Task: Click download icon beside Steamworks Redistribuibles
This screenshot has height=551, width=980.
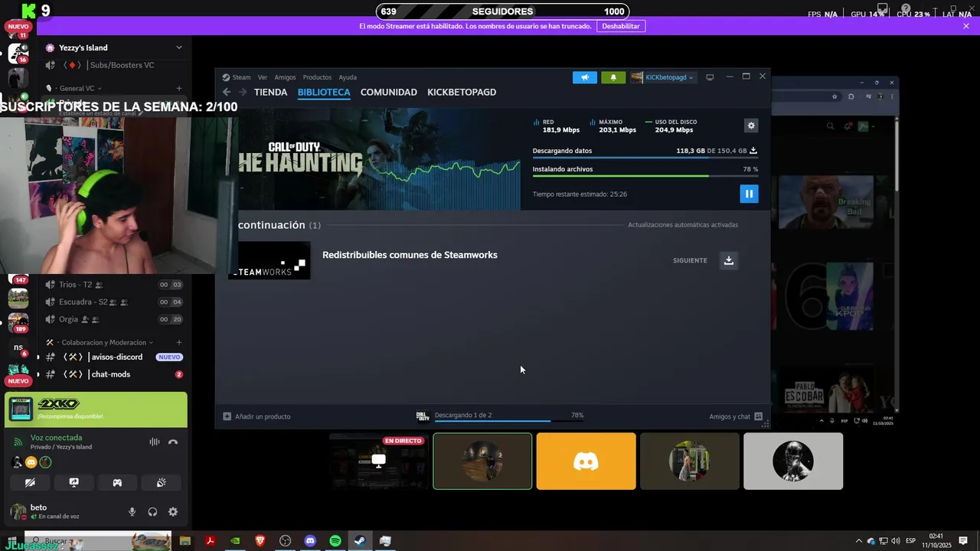Action: 729,260
